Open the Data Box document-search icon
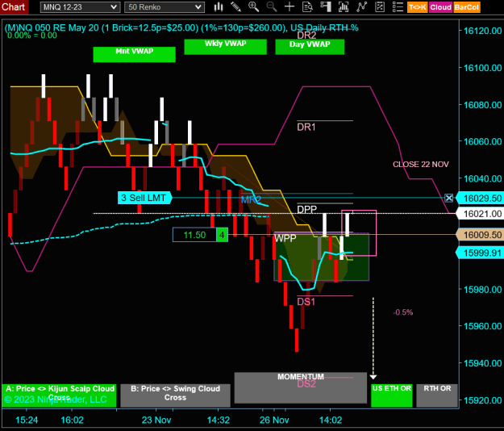This screenshot has width=504, height=431. [307, 6]
